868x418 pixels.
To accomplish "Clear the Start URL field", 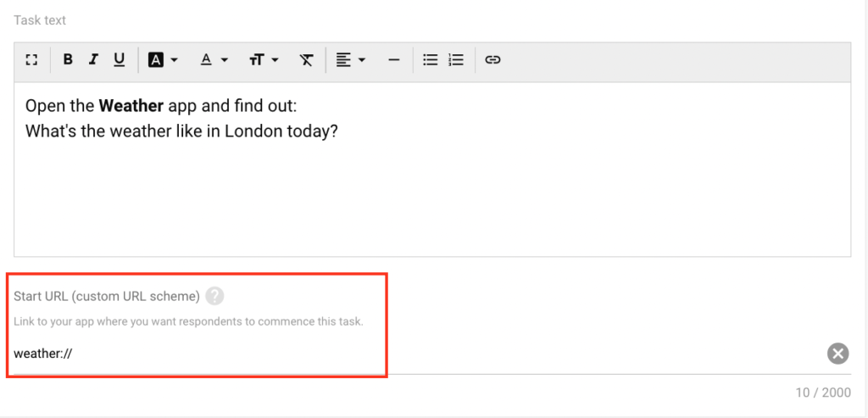I will [x=837, y=354].
